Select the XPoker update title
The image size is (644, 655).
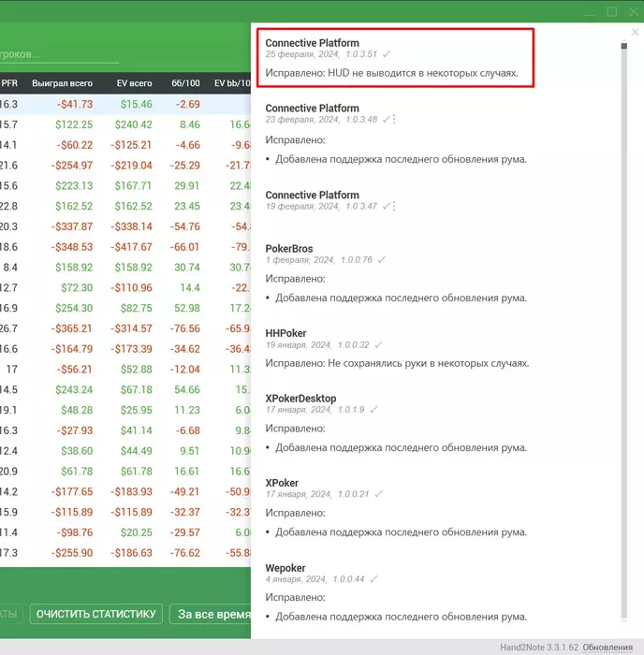tap(282, 483)
